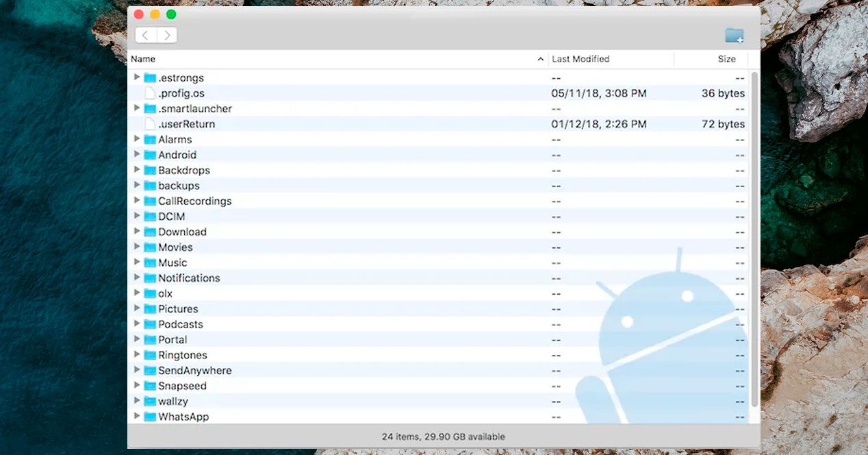Click the olx folder icon
Viewport: 868px width, 455px height.
point(150,293)
